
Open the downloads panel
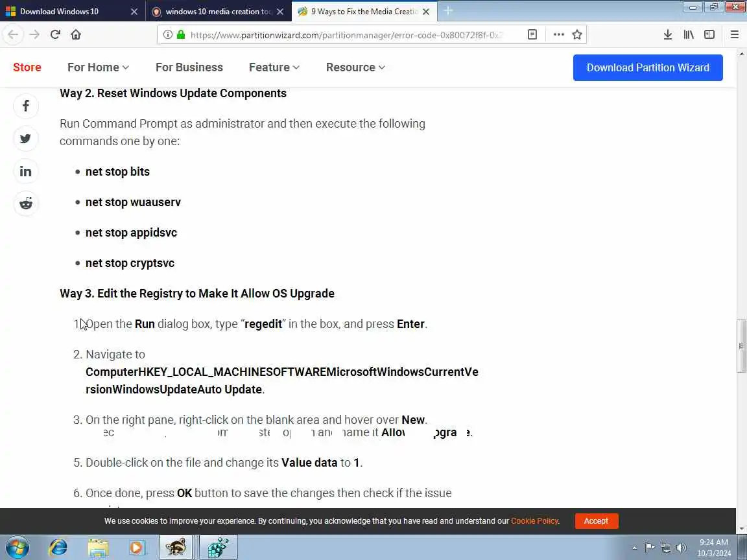tap(668, 34)
